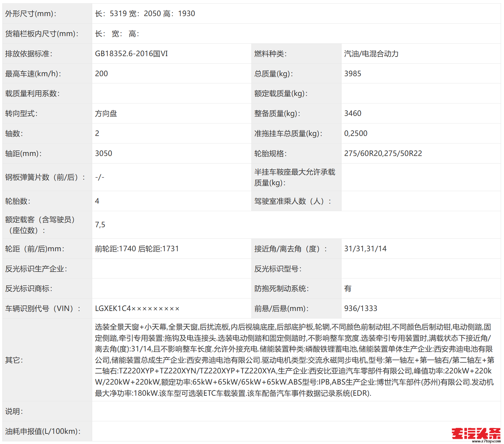Click the 外形尺寸(mm) label
The height and width of the screenshot is (444, 504).
click(31, 13)
